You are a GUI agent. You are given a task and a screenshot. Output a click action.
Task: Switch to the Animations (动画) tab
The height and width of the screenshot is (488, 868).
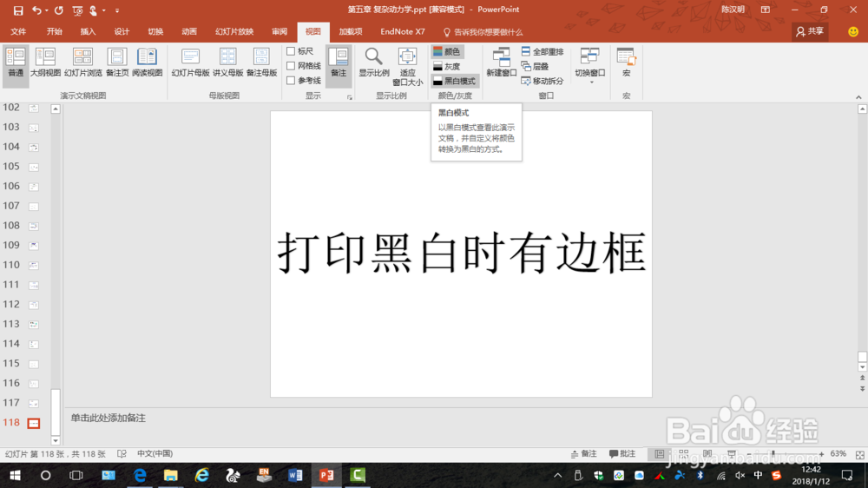tap(189, 31)
